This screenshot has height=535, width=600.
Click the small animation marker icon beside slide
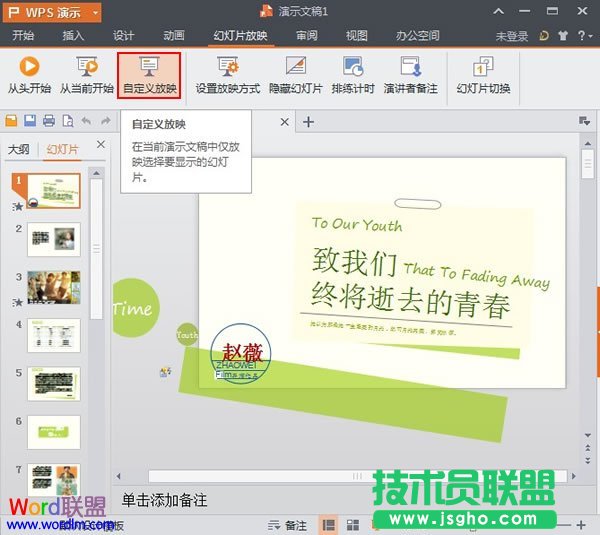pyautogui.click(x=166, y=372)
